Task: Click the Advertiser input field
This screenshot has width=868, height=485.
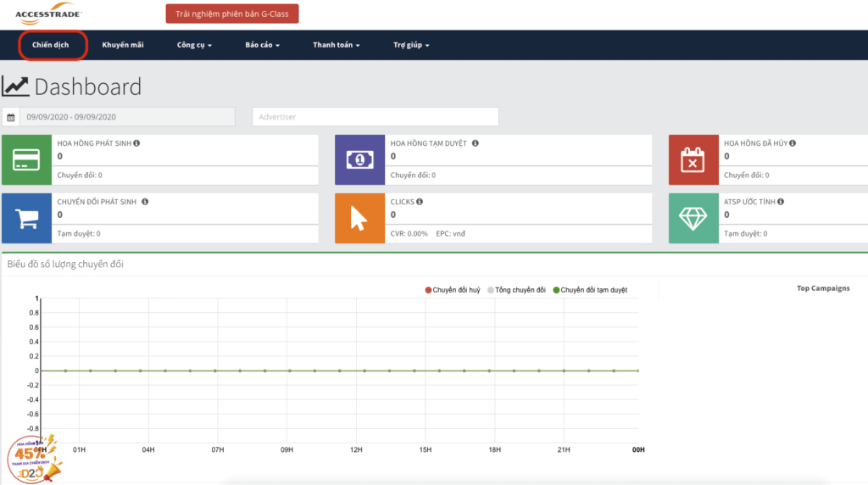Action: [376, 117]
